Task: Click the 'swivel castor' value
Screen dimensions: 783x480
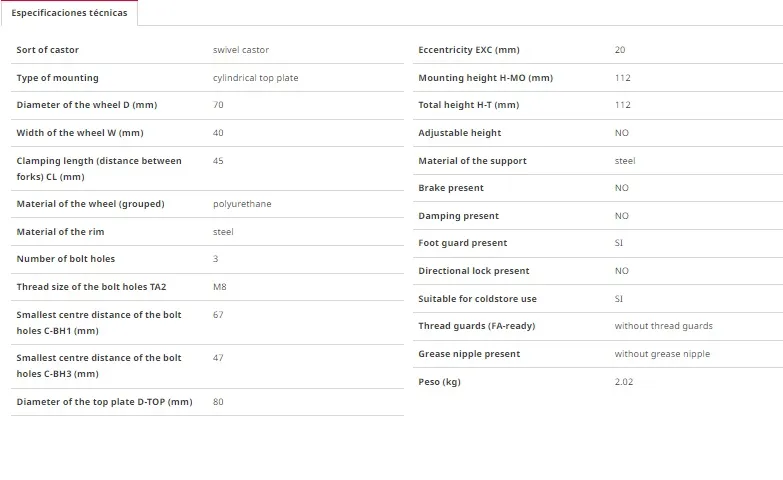Action: (x=241, y=50)
